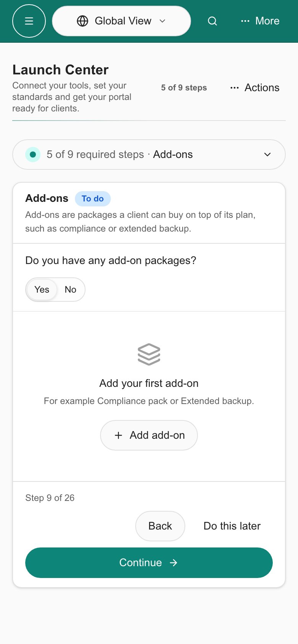Click the Continue arrow icon

(x=174, y=563)
